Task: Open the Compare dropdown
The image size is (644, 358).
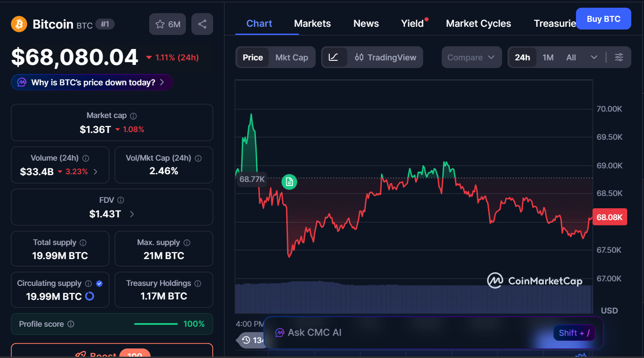Action: (471, 57)
